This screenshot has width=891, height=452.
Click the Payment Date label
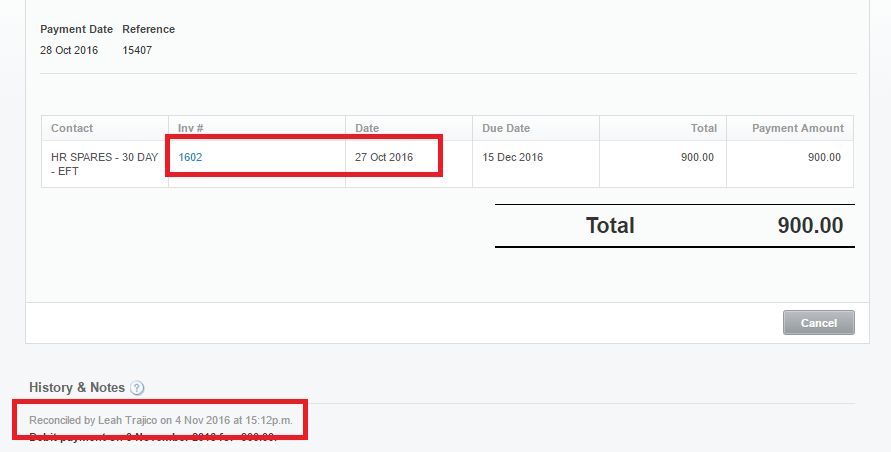point(76,29)
